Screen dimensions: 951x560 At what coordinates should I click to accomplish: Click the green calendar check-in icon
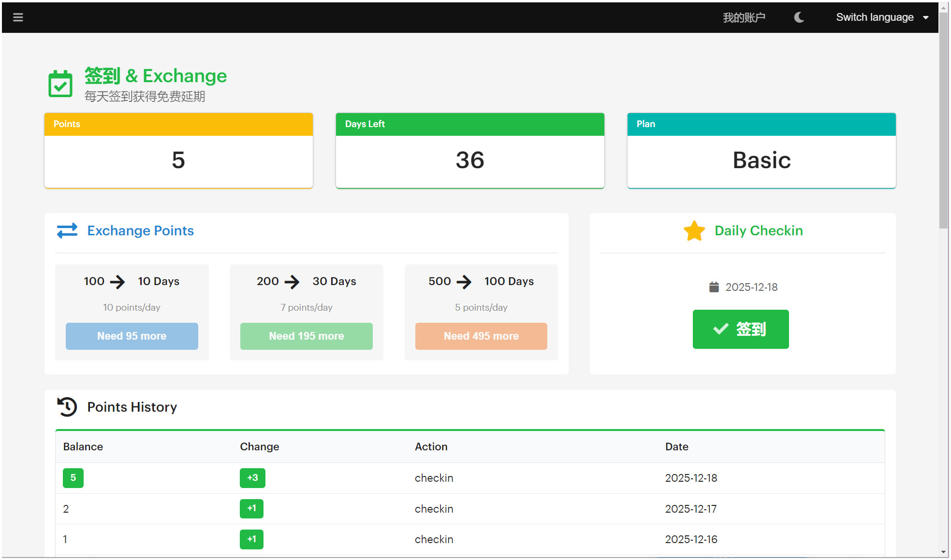pyautogui.click(x=60, y=84)
